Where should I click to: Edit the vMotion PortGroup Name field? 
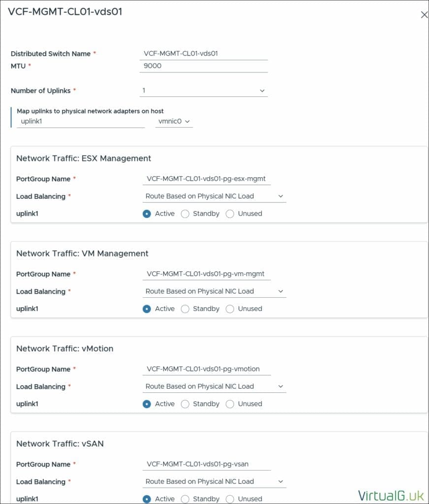(x=207, y=369)
